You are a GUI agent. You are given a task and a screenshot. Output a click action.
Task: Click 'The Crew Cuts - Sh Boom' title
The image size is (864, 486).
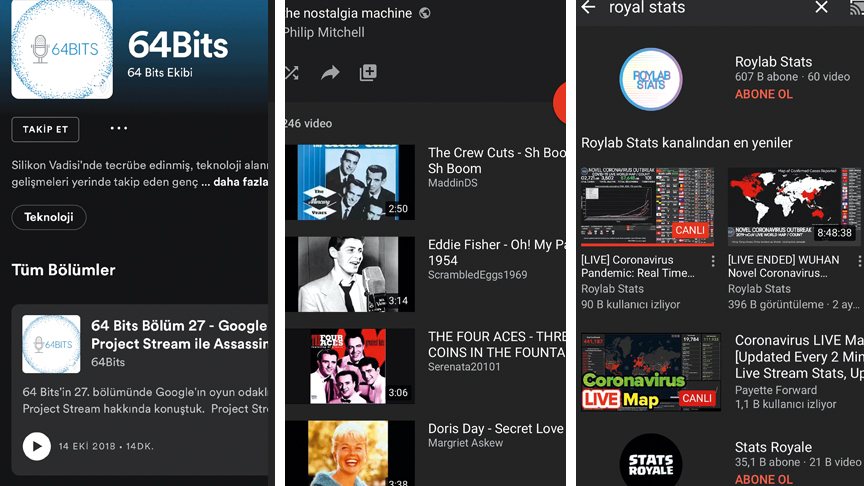(x=496, y=160)
